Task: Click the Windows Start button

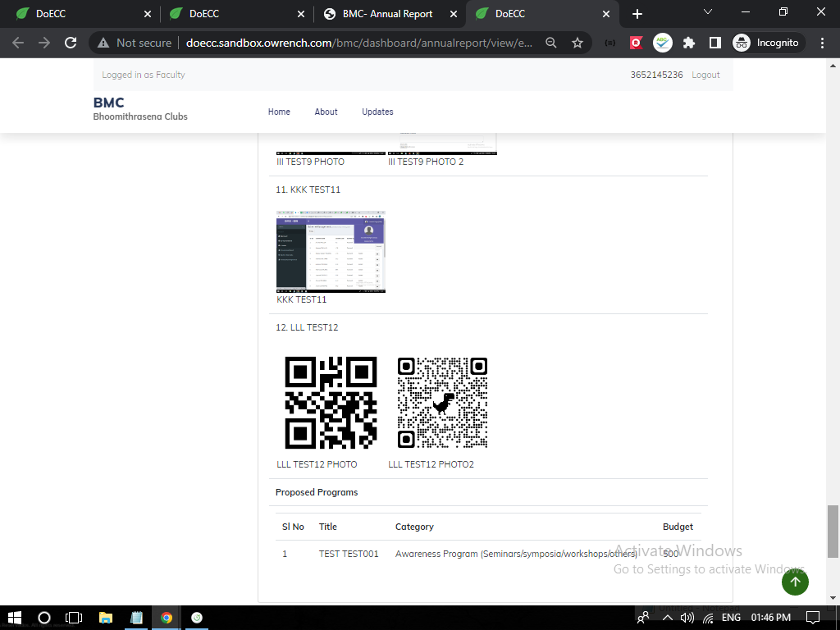Action: pos(14,618)
